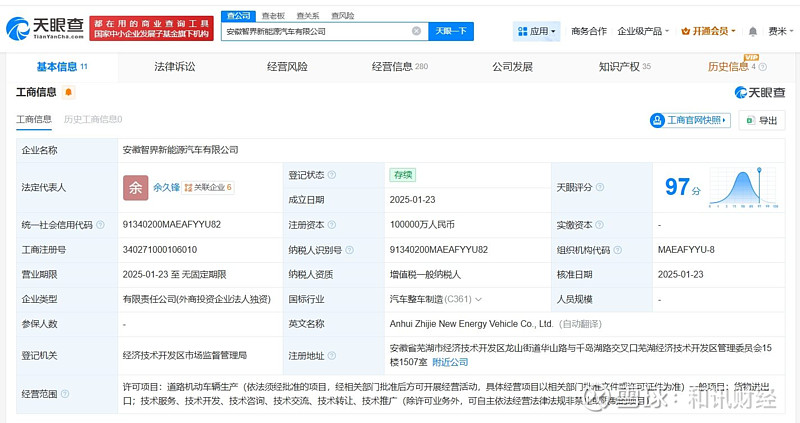
Task: Select the 历史工商信息 sub-tab
Action: point(92,119)
